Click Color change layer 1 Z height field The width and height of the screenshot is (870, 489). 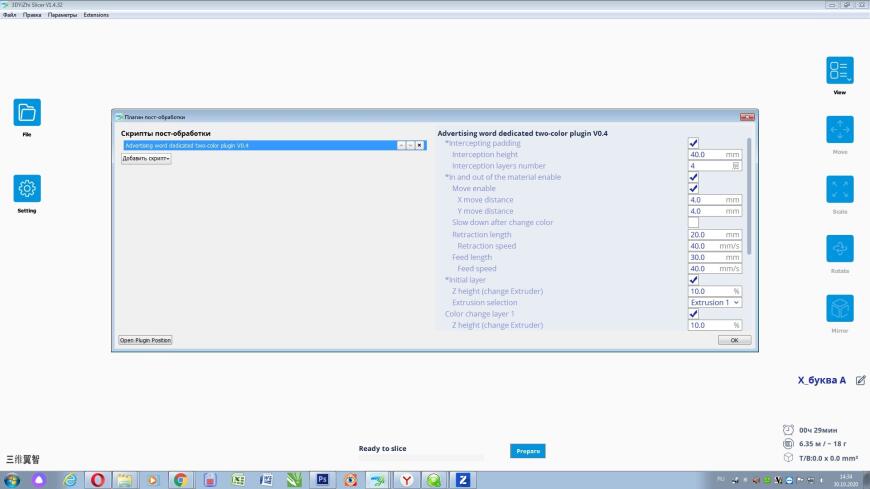(x=715, y=325)
